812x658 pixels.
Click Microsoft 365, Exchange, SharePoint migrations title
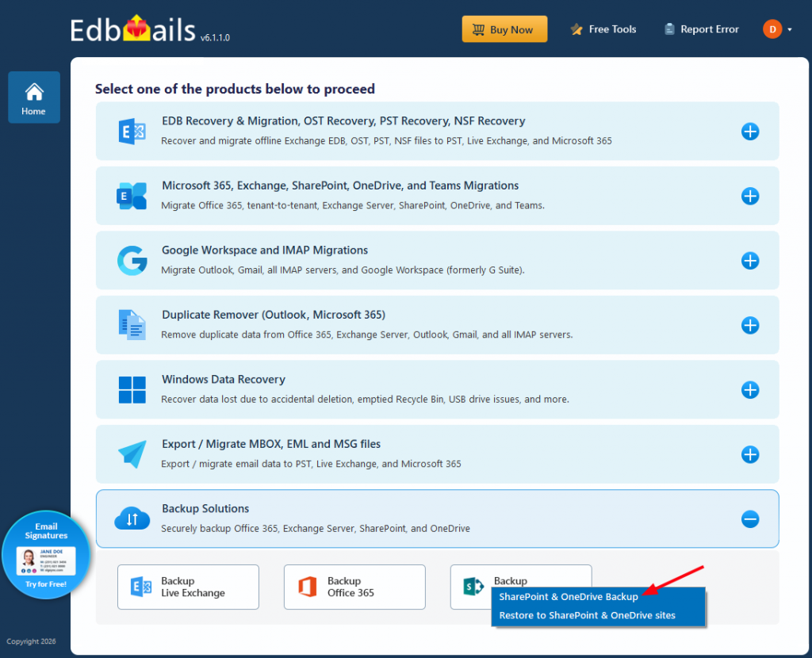(x=340, y=186)
